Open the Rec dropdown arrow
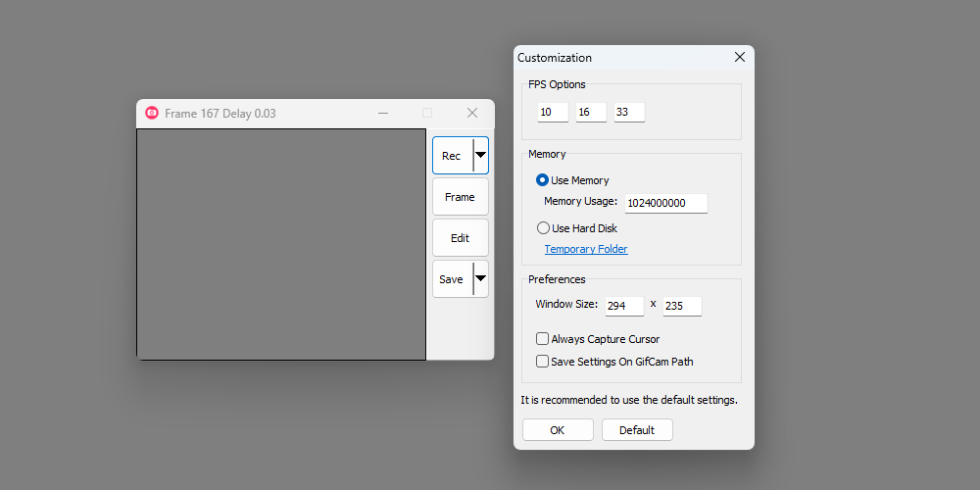Viewport: 980px width, 490px height. coord(480,155)
